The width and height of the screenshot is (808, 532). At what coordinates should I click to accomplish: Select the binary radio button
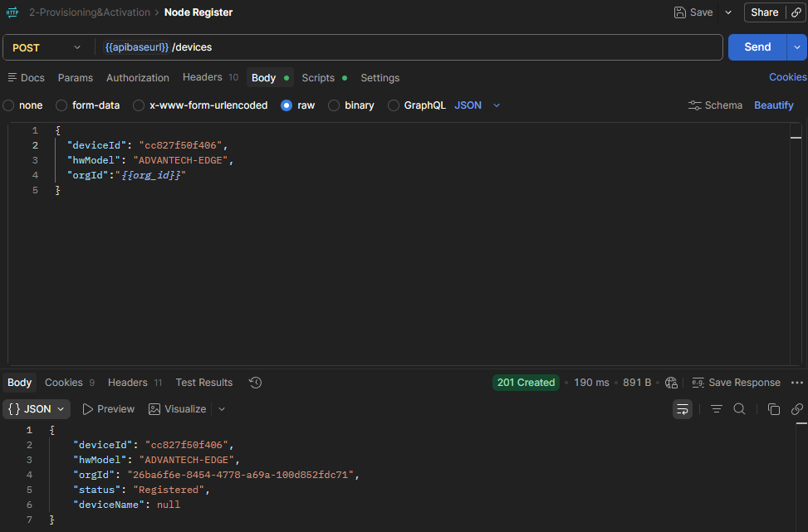click(334, 105)
